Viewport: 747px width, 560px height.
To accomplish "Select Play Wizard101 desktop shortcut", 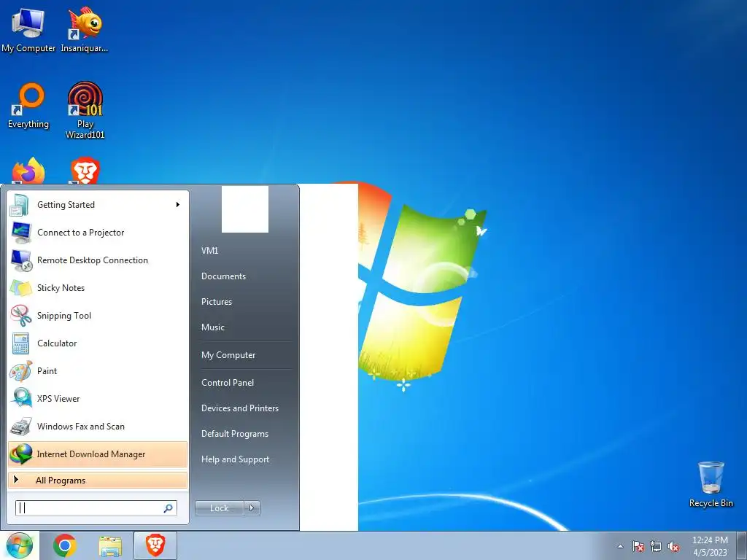I will 85,110.
